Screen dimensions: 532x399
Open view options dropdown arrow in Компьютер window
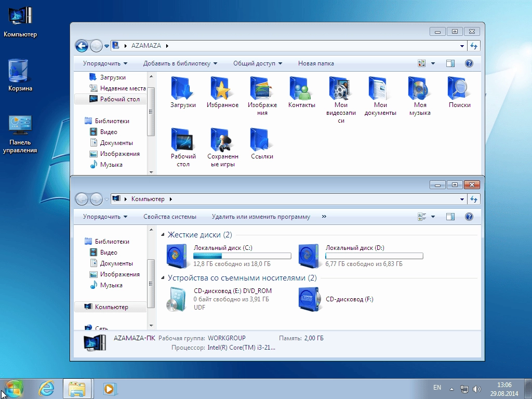(433, 217)
